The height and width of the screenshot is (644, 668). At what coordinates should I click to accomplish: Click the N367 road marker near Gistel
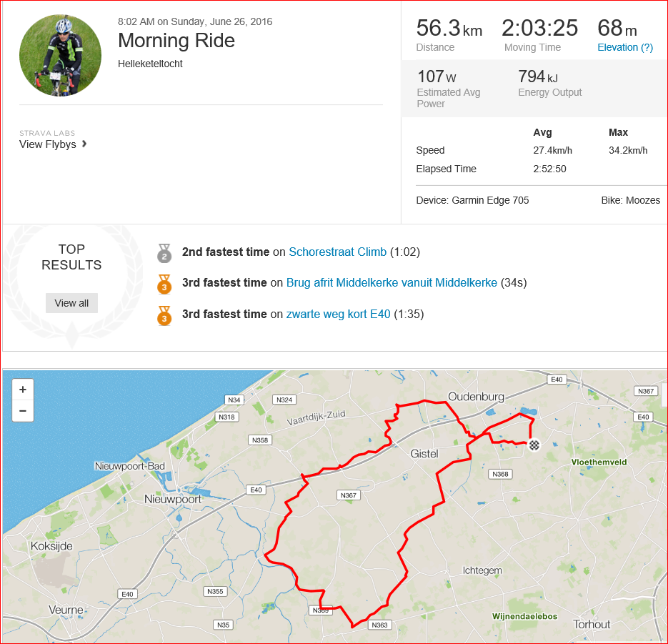(349, 495)
